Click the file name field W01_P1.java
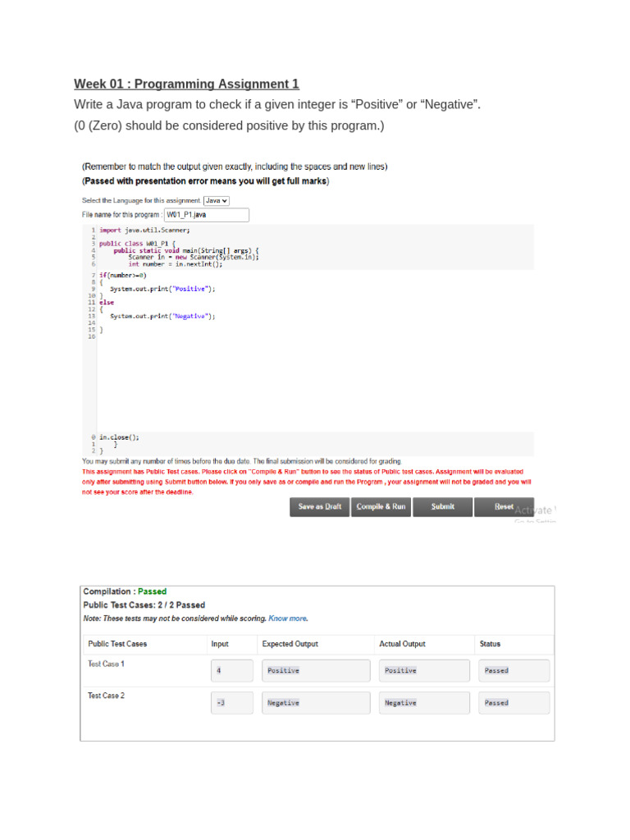The height and width of the screenshot is (840, 630). pyautogui.click(x=206, y=215)
